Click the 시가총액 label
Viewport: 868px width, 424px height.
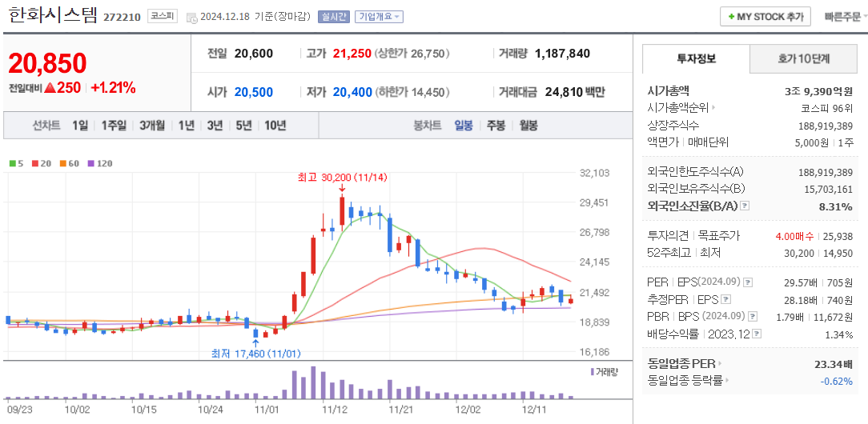668,90
